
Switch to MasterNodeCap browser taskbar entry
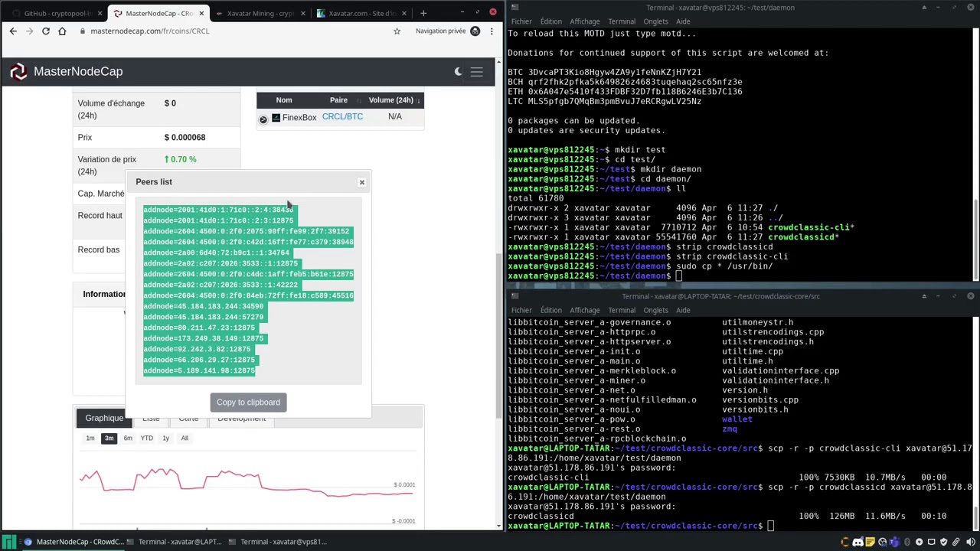[73, 542]
